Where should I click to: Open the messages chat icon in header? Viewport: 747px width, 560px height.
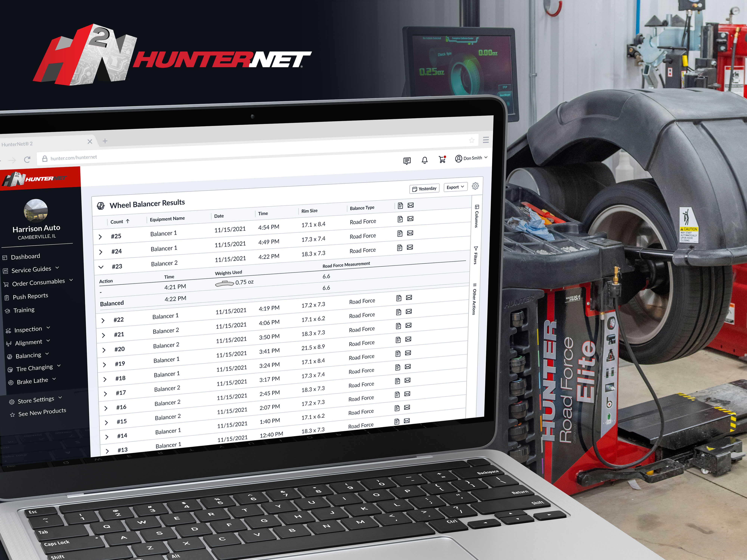[407, 161]
